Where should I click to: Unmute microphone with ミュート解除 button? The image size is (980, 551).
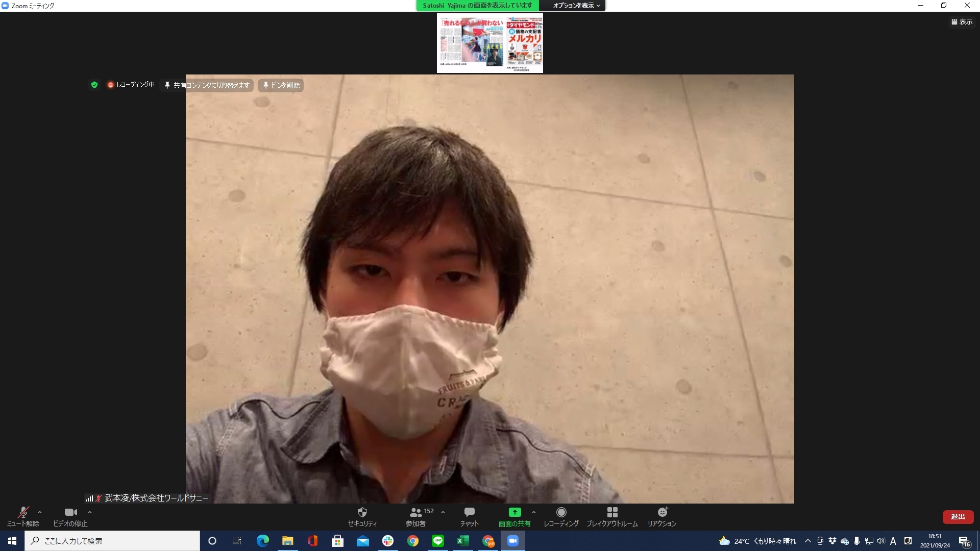pyautogui.click(x=23, y=516)
